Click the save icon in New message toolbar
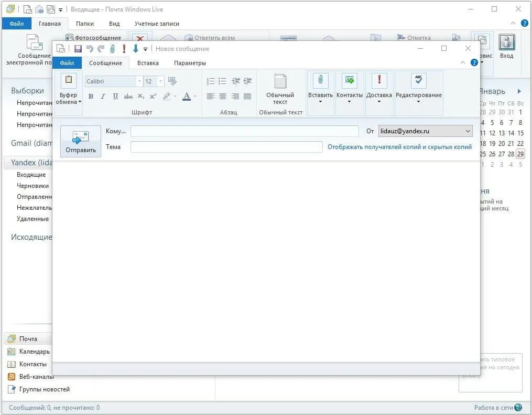 coord(78,49)
